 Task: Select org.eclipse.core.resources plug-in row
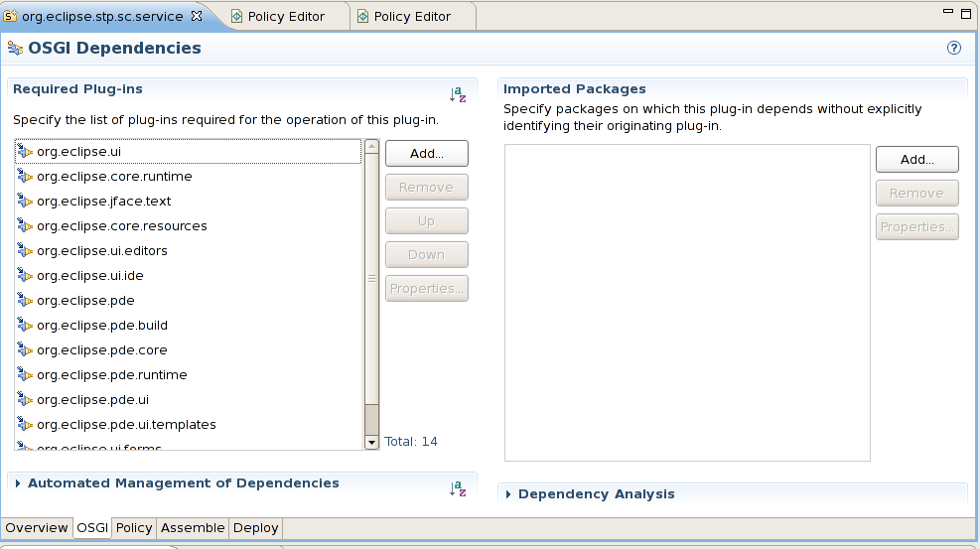pos(188,225)
